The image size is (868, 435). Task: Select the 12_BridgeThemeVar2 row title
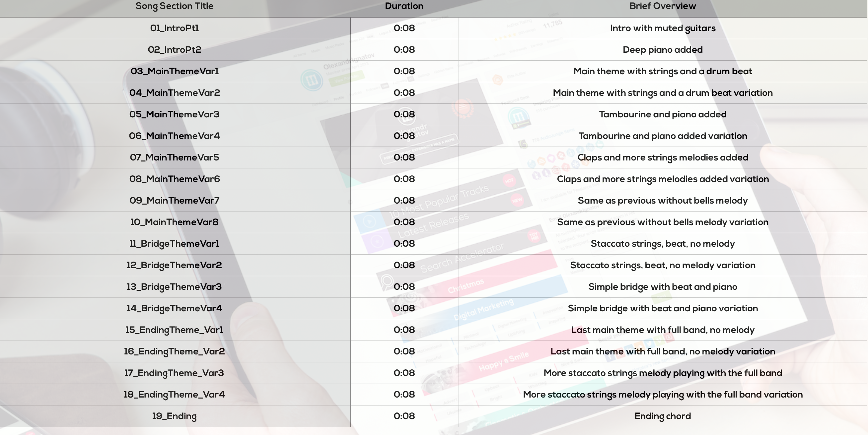point(174,265)
